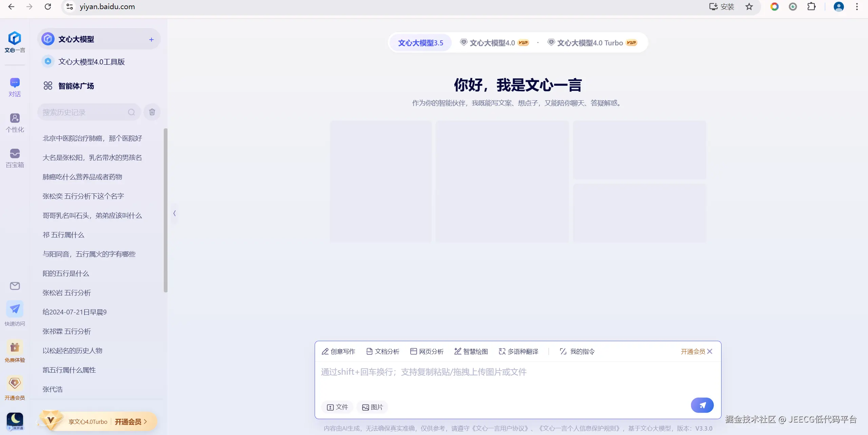The width and height of the screenshot is (868, 435).
Task: Expand 享文心4.0Turbo 开通会员 banner arrow
Action: point(145,421)
